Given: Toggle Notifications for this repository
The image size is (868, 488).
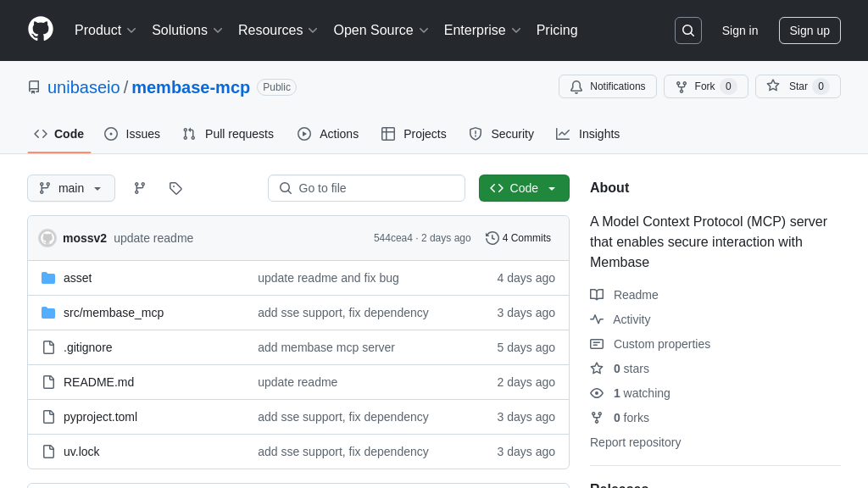Looking at the screenshot, I should click(x=607, y=86).
